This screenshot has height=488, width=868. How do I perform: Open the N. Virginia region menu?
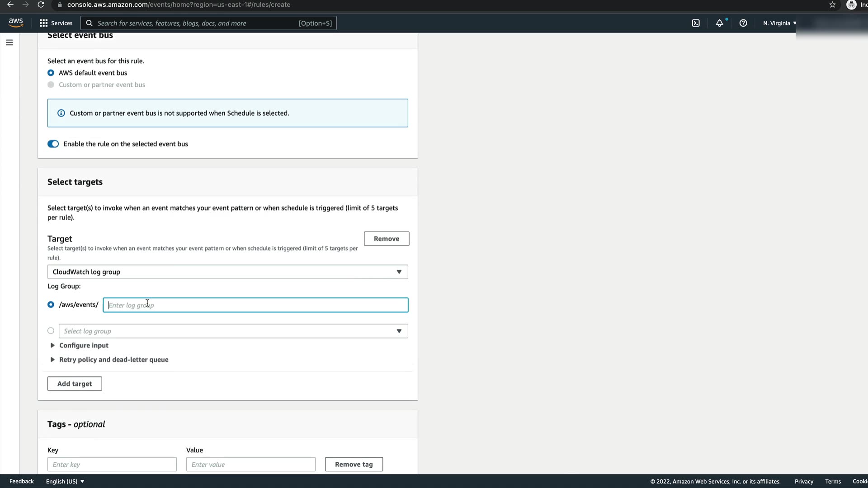(x=779, y=23)
